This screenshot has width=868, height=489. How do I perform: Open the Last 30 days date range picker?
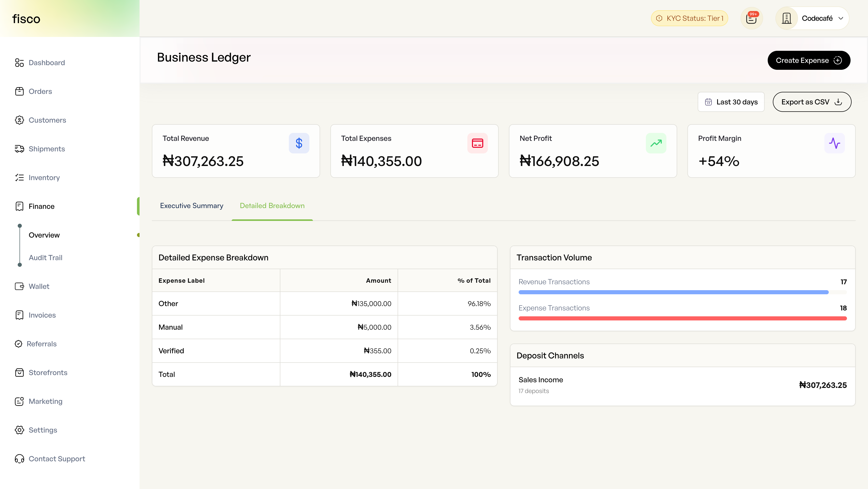(731, 102)
